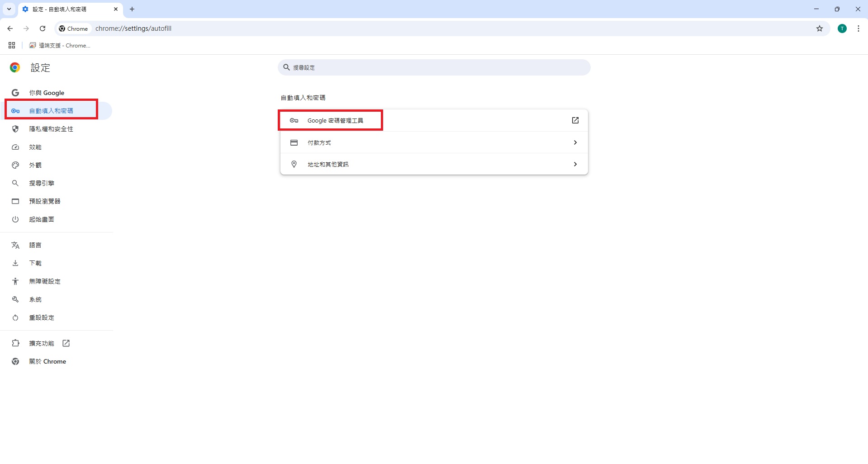The width and height of the screenshot is (868, 464).
Task: Open Google 密碼管理工具
Action: pyautogui.click(x=336, y=120)
